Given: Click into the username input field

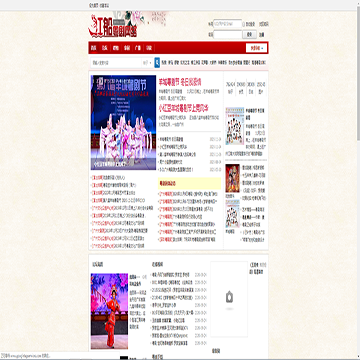Looking at the screenshot, I should click(228, 24).
